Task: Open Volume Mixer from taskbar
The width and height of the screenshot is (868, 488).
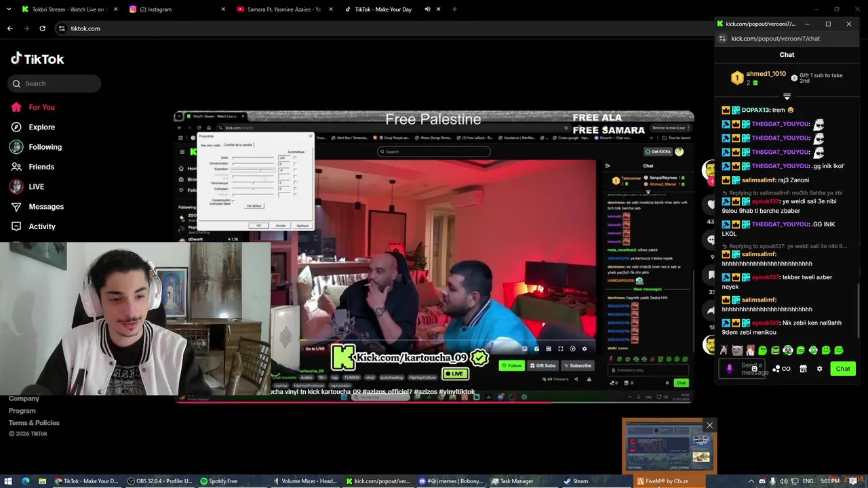Action: point(304,481)
